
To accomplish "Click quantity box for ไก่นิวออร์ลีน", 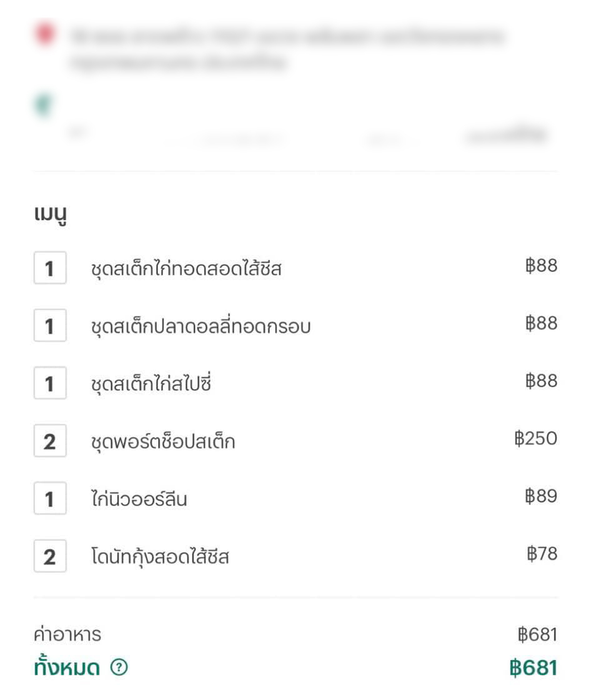I will [50, 499].
